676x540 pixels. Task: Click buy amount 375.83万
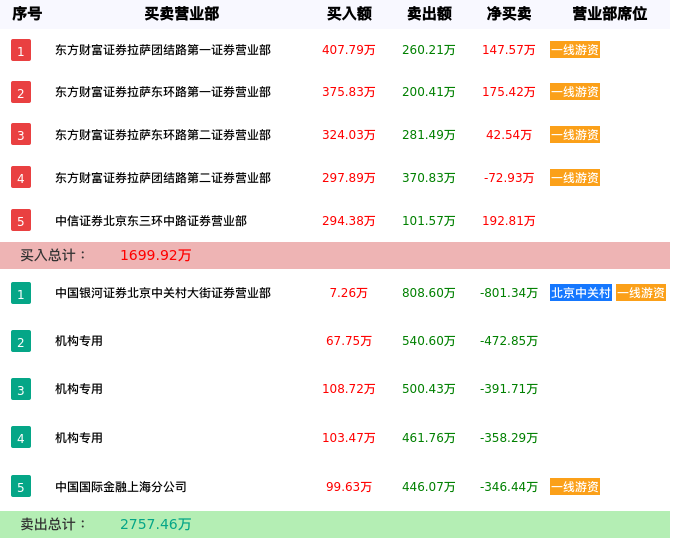(349, 92)
